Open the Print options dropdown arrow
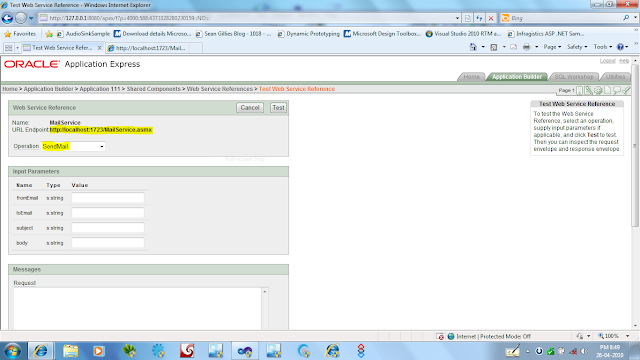 pos(536,47)
